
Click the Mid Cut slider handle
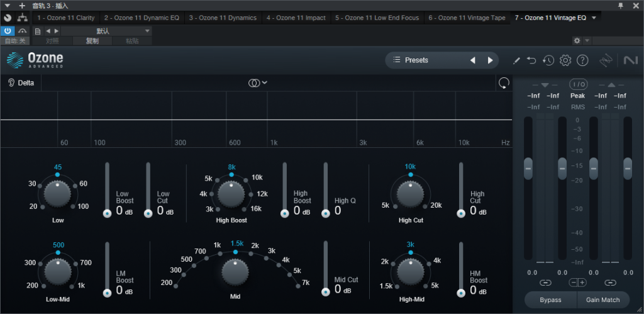tap(326, 292)
